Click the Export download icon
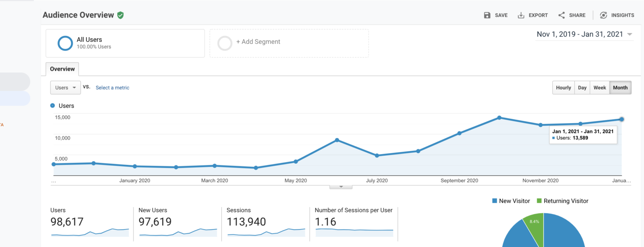This screenshot has width=644, height=247. (521, 15)
